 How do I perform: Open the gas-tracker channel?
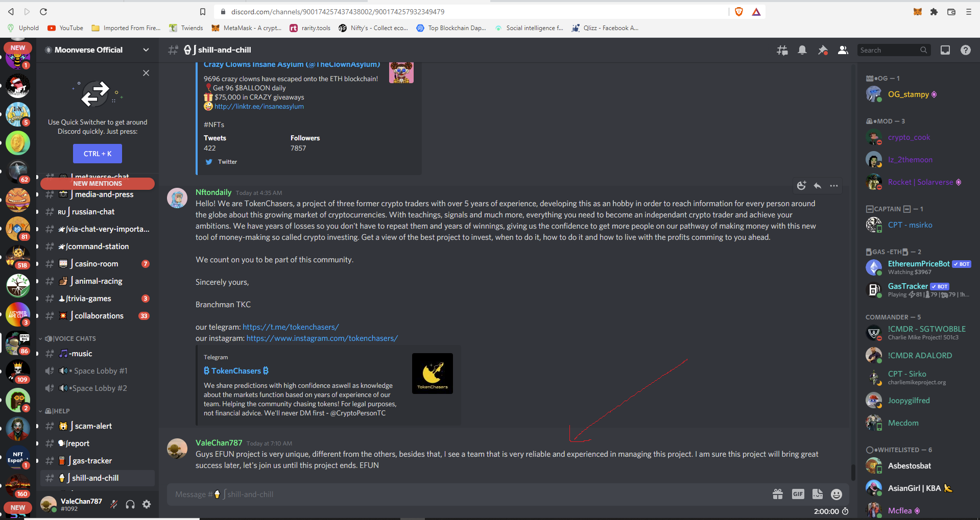98,461
